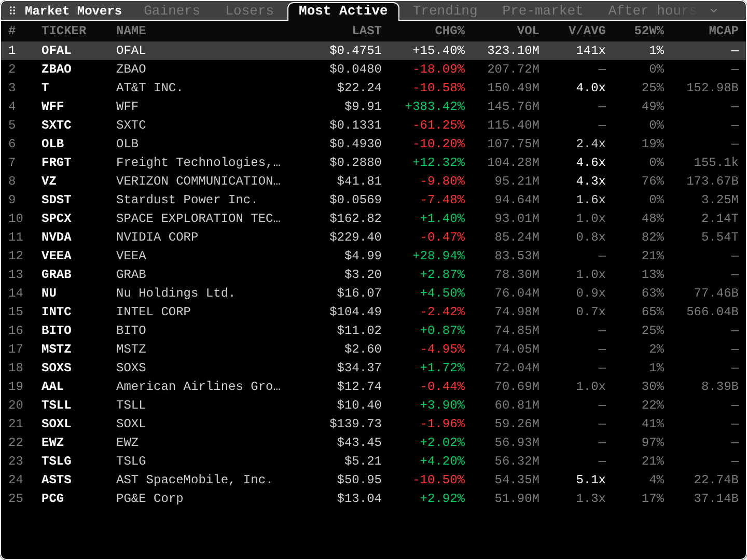Click INTC market cap 566.04B
This screenshot has height=560, width=747.
(712, 312)
